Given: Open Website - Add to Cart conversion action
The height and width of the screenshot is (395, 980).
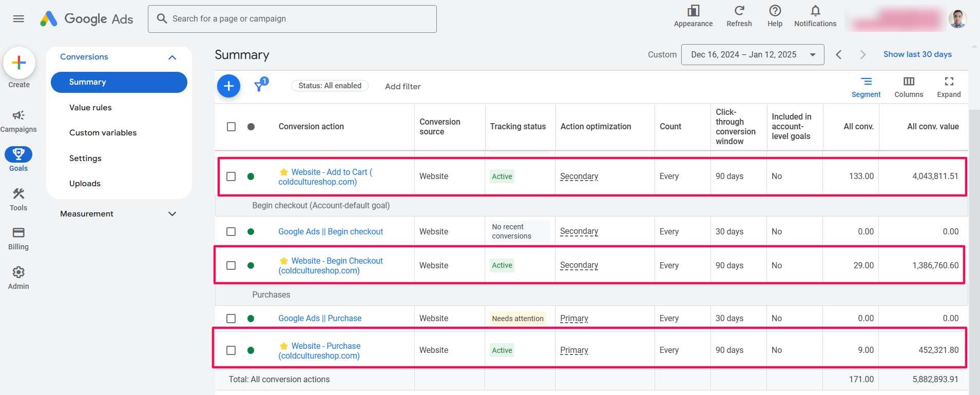Looking at the screenshot, I should pyautogui.click(x=325, y=177).
